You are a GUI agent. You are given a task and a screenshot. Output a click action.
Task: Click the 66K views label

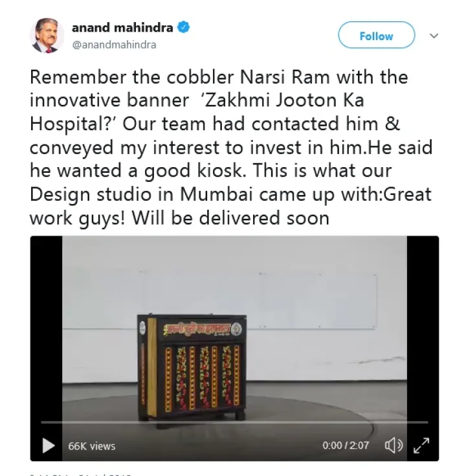click(92, 446)
